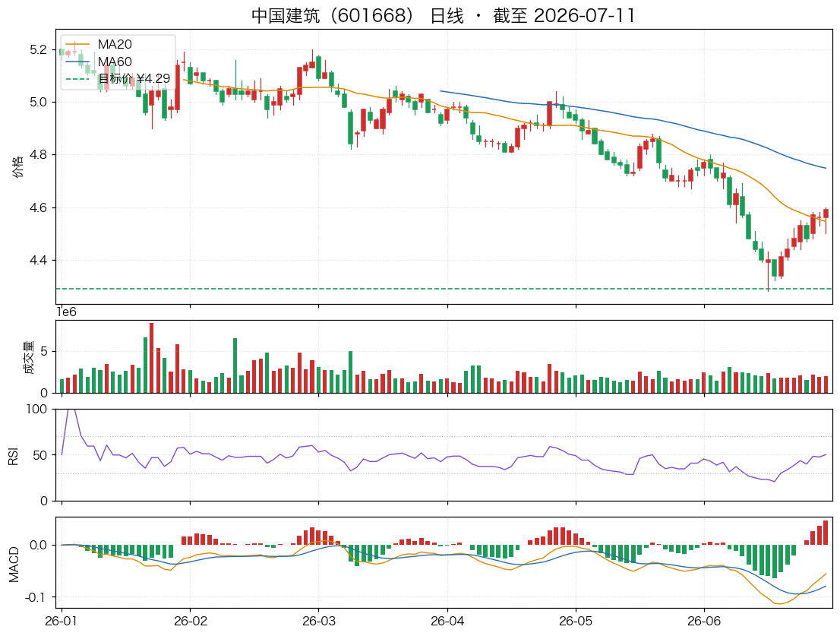
Task: Click the blue MA60 line's right end
Action: 826,168
